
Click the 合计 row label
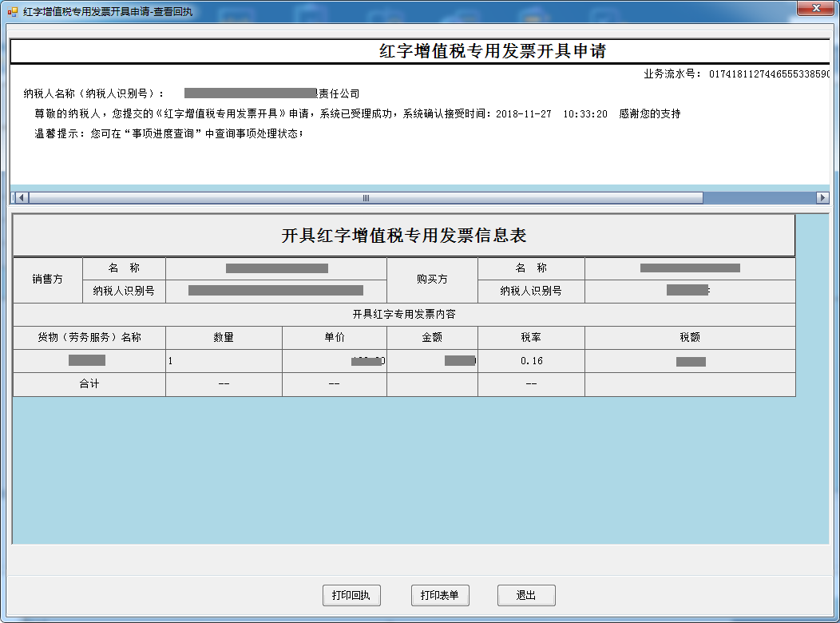(x=89, y=384)
